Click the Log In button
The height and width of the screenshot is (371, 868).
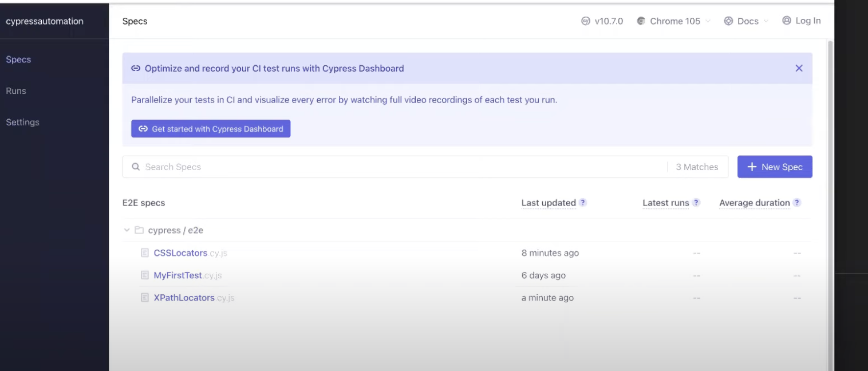(x=801, y=21)
